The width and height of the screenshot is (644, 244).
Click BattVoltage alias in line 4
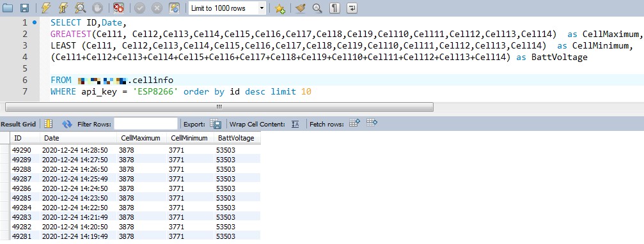(x=560, y=57)
